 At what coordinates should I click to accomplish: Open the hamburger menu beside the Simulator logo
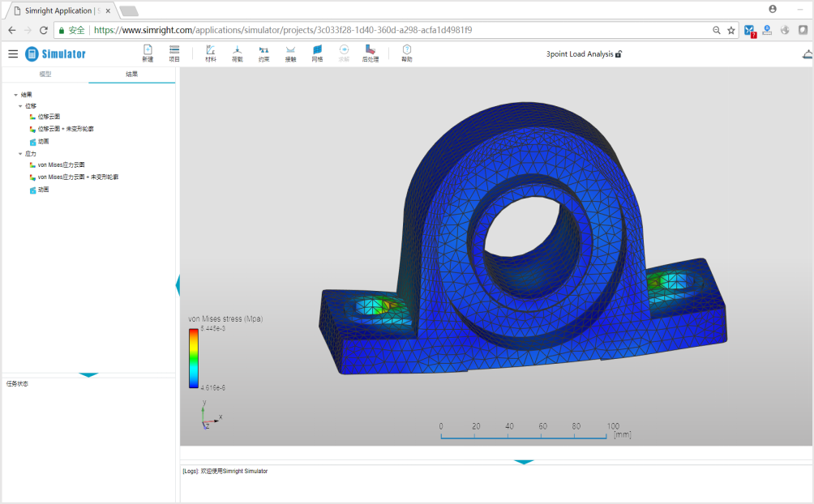[13, 53]
